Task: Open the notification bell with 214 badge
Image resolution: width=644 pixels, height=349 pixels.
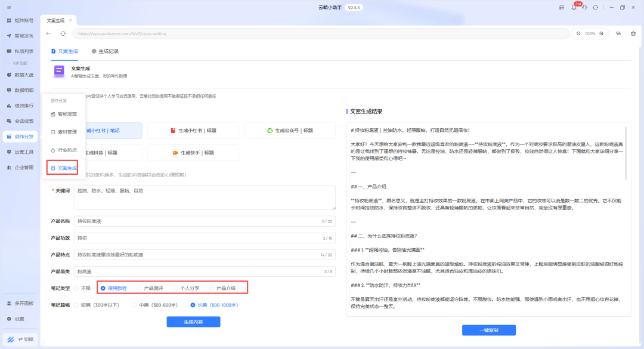Action: click(x=574, y=7)
